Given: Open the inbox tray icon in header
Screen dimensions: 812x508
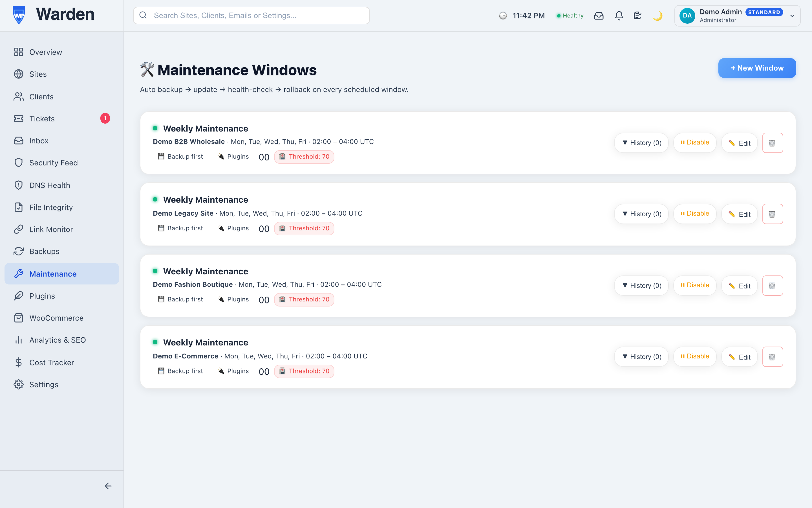Looking at the screenshot, I should tap(599, 16).
